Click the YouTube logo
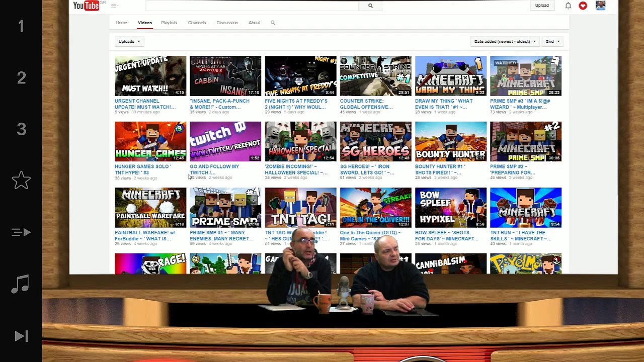This screenshot has height=362, width=644. click(x=86, y=6)
